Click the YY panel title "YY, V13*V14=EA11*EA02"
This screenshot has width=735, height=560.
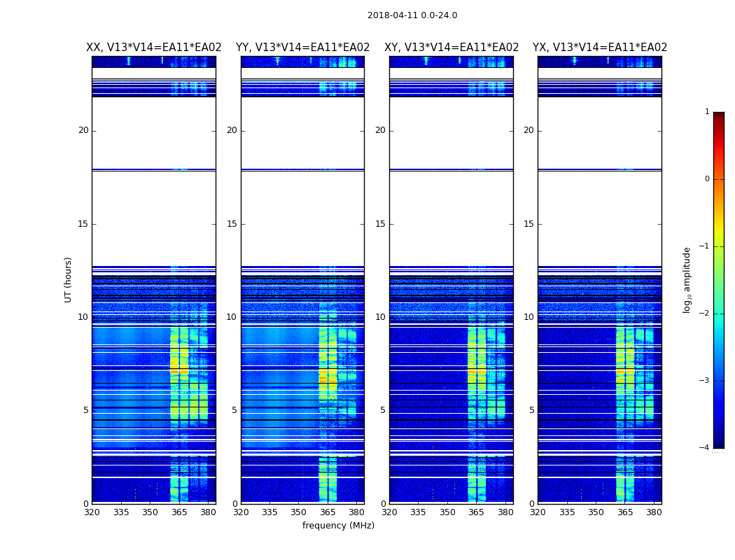[303, 48]
